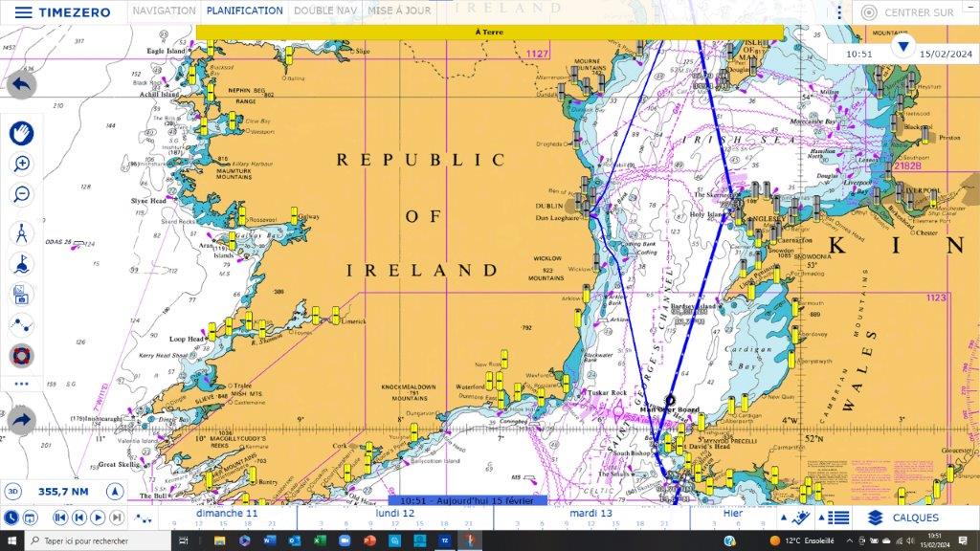980x551 pixels.
Task: Select the divider measuring compass tool
Action: (x=22, y=233)
